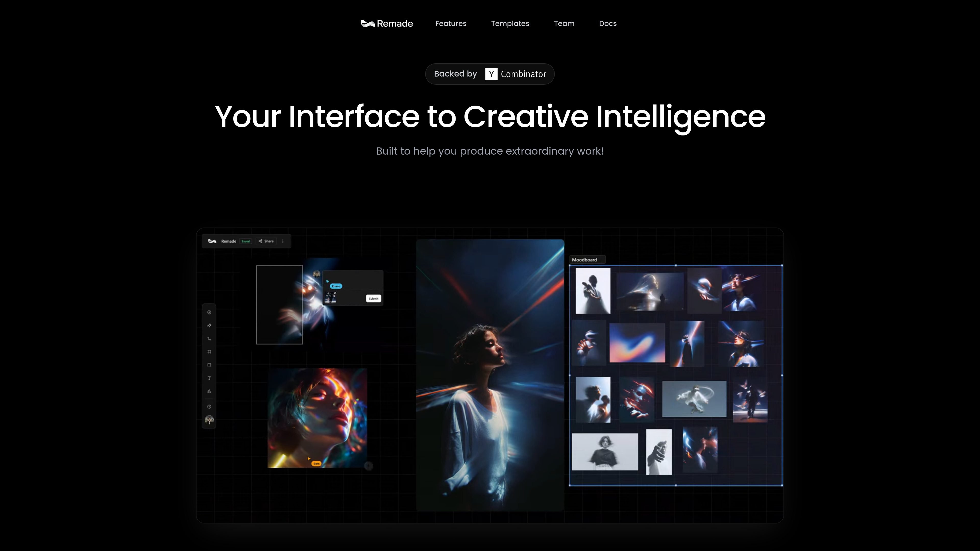Select the branch/node connector tool

tap(209, 339)
